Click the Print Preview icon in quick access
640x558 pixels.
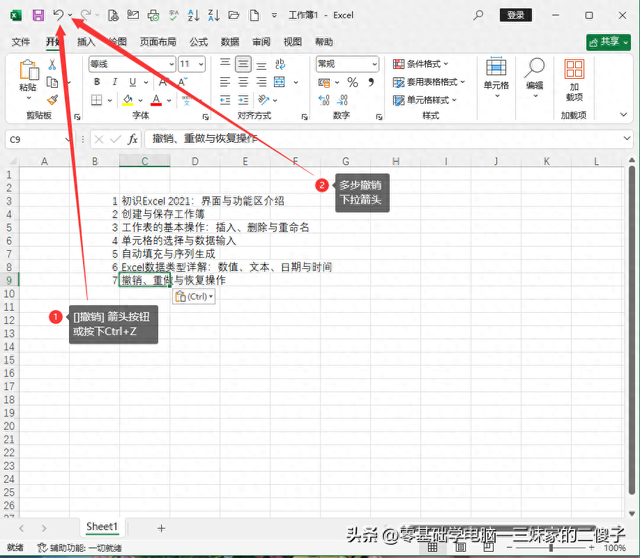click(x=113, y=16)
